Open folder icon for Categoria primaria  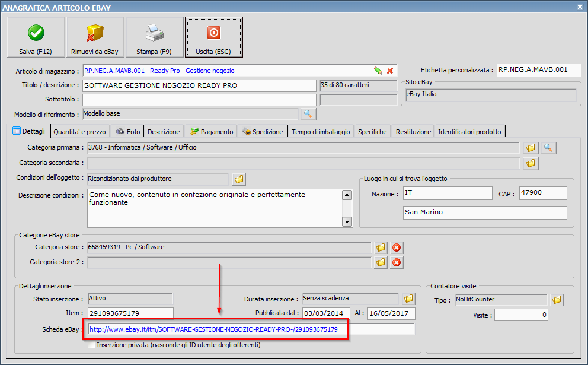[531, 148]
